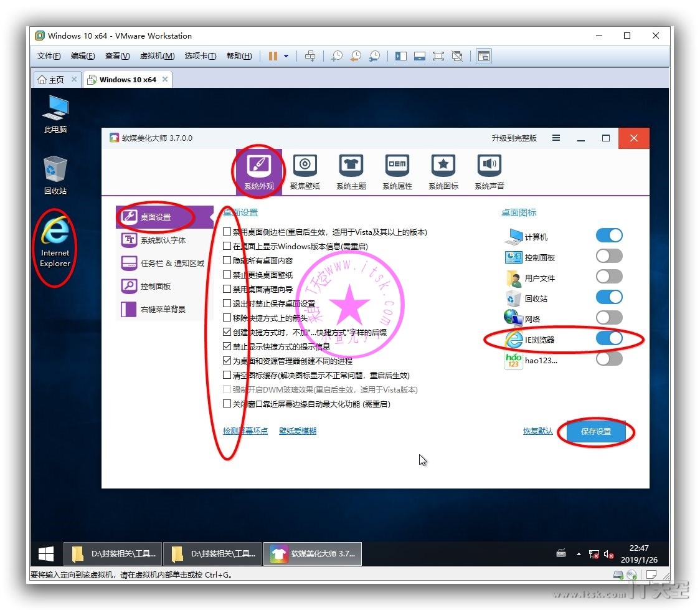This screenshot has height=610, width=700.
Task: Check 禁用桌面清理向导 option
Action: tap(227, 289)
